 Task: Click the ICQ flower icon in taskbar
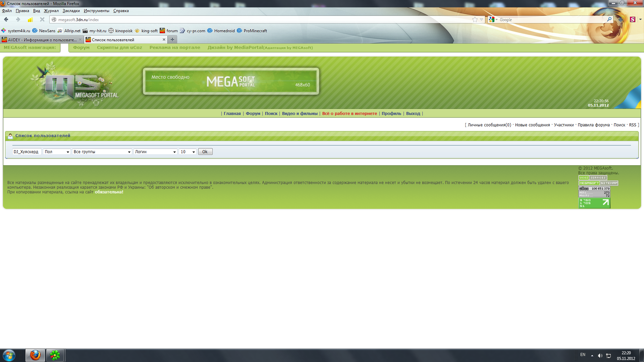click(x=55, y=355)
